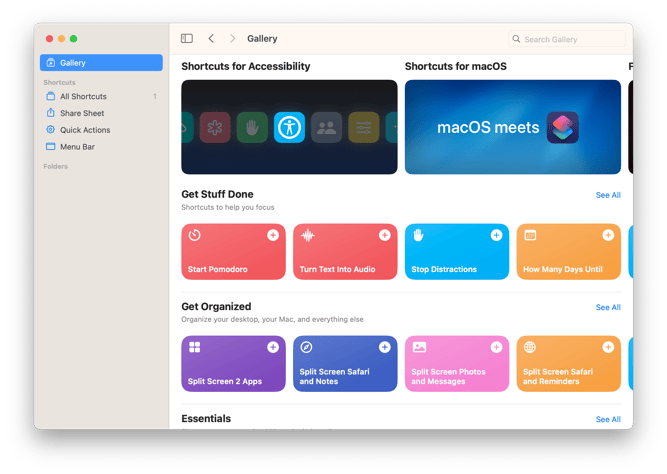The height and width of the screenshot is (474, 667).
Task: Open All Shortcuts in the sidebar
Action: click(x=101, y=97)
